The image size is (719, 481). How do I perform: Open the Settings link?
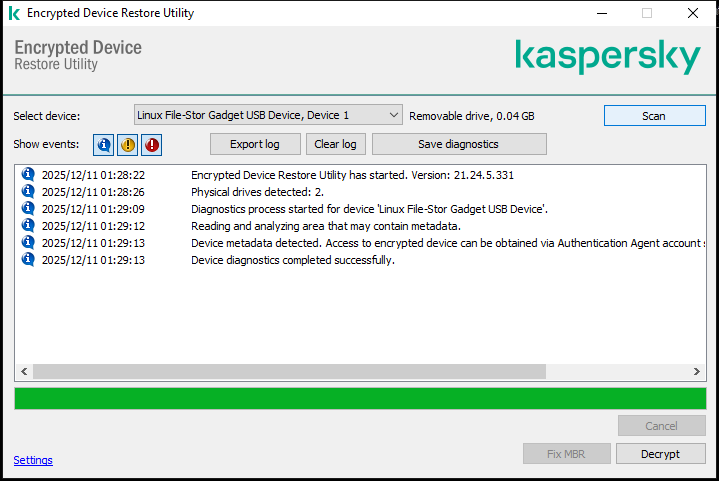coord(33,460)
